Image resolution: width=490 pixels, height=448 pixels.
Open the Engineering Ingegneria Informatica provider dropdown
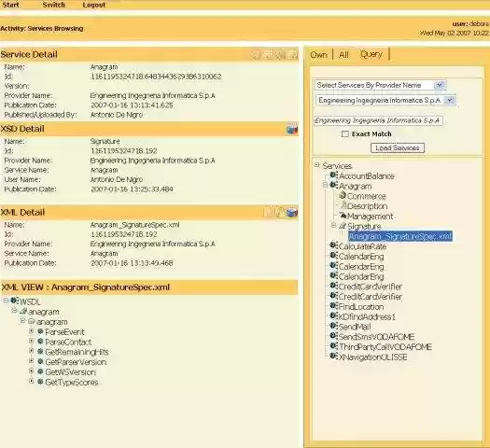pyautogui.click(x=449, y=100)
